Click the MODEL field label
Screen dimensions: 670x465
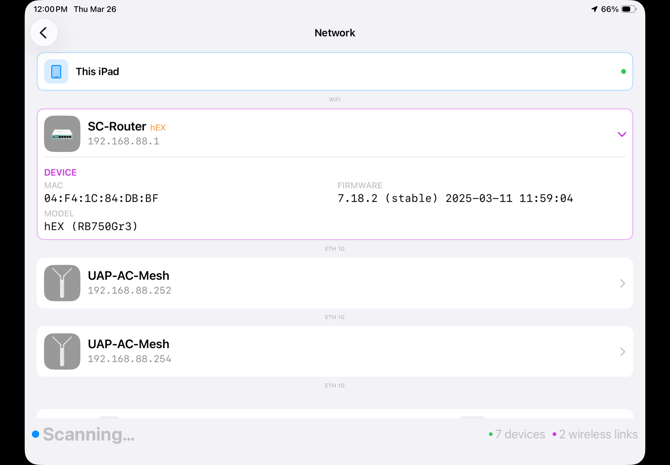59,214
